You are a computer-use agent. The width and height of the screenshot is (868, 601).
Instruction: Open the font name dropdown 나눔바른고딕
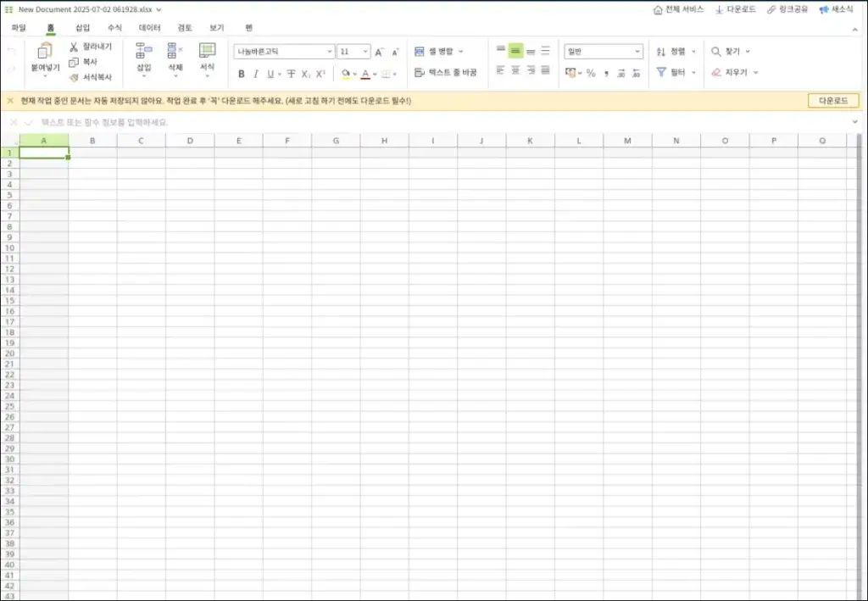click(x=285, y=52)
